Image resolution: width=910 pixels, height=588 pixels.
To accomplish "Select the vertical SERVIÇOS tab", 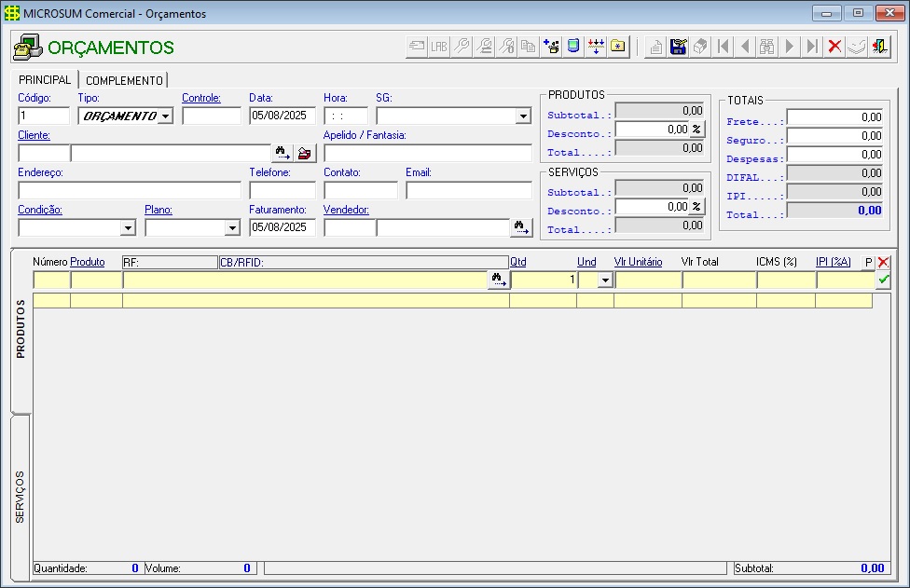I will point(21,497).
